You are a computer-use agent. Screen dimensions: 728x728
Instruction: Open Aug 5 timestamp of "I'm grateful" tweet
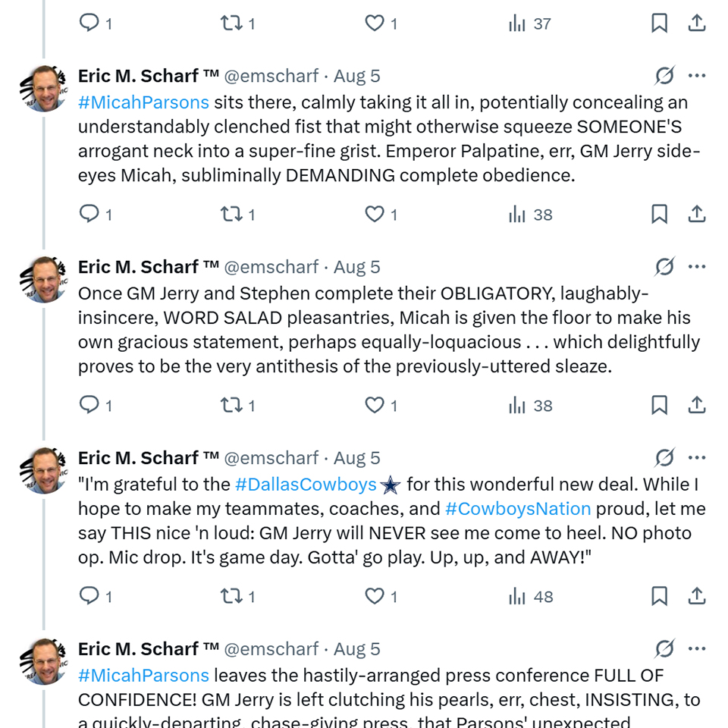point(356,458)
